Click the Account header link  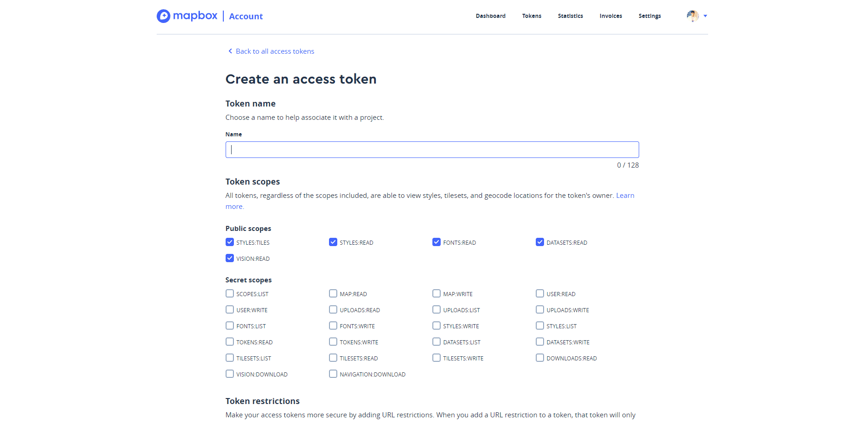pyautogui.click(x=246, y=17)
